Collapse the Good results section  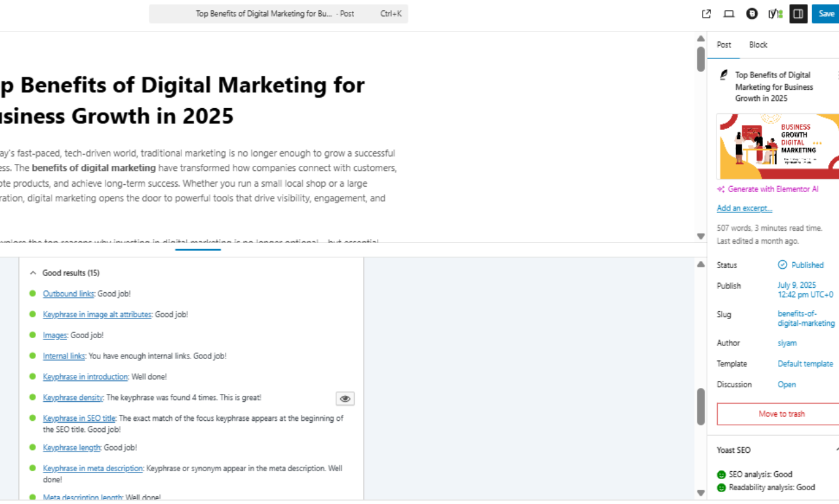(32, 273)
